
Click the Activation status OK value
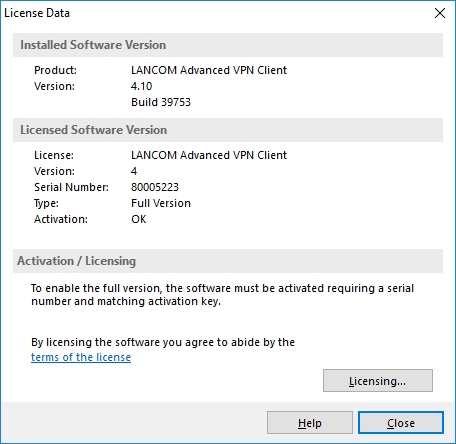pyautogui.click(x=139, y=219)
